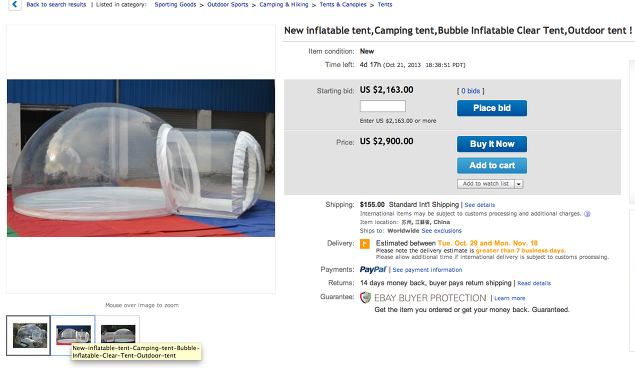Open shipping See details link
Image resolution: width=635 pixels, height=371 pixels.
479,205
